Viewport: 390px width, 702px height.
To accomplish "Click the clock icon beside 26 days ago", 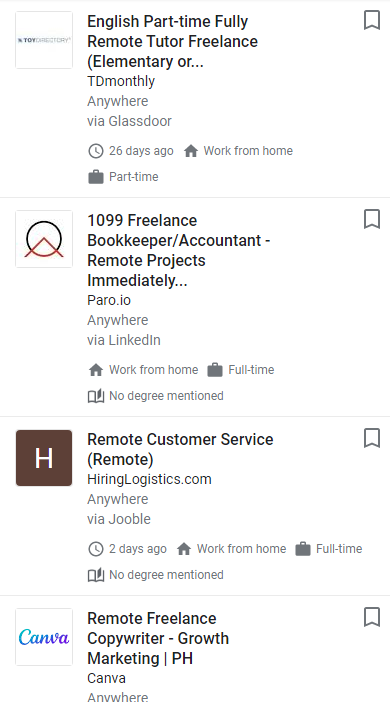I will click(96, 151).
